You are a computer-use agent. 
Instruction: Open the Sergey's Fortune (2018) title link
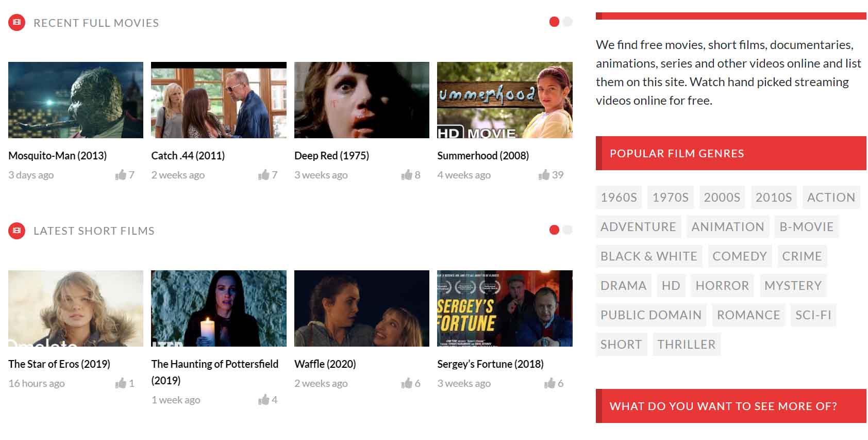coord(490,364)
